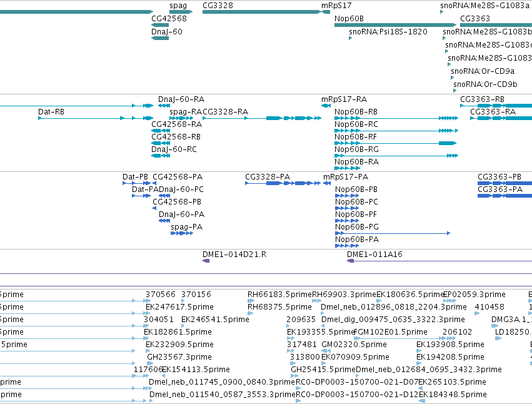Click the mRpS17 gene name
Image resolution: width=532 pixels, height=404 pixels.
[336, 6]
